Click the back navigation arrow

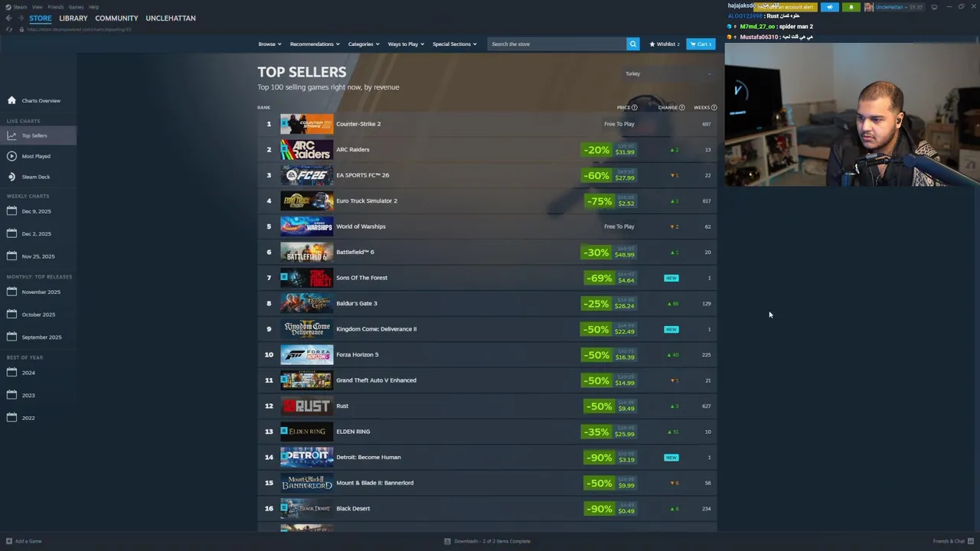tap(8, 18)
